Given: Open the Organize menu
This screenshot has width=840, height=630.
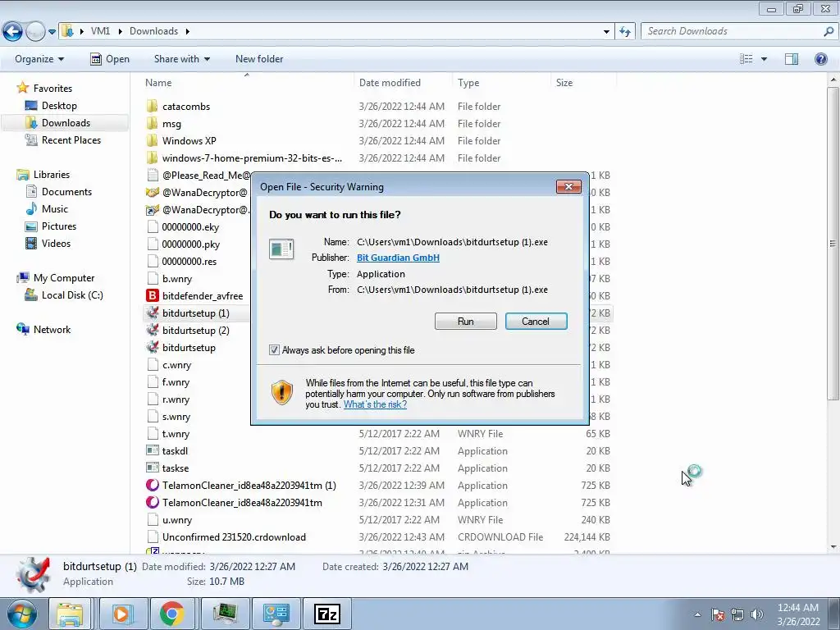Looking at the screenshot, I should tap(39, 59).
